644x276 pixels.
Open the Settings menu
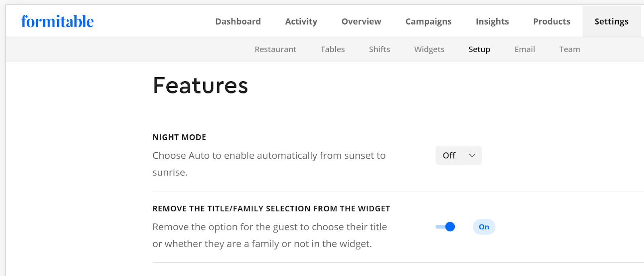611,21
